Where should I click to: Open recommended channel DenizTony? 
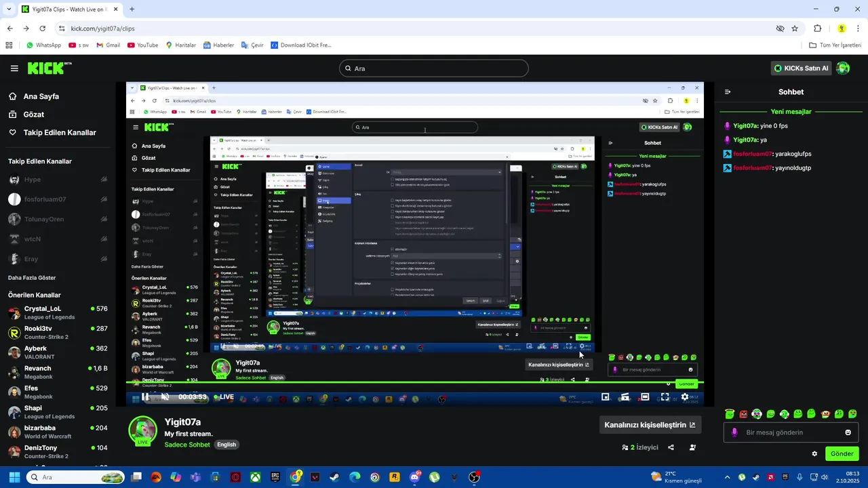[58, 451]
